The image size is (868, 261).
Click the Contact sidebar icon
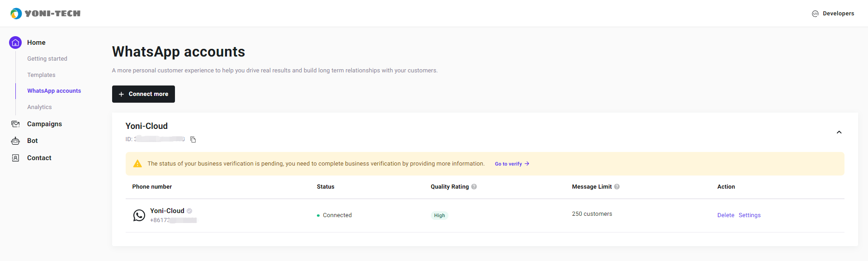(x=15, y=158)
